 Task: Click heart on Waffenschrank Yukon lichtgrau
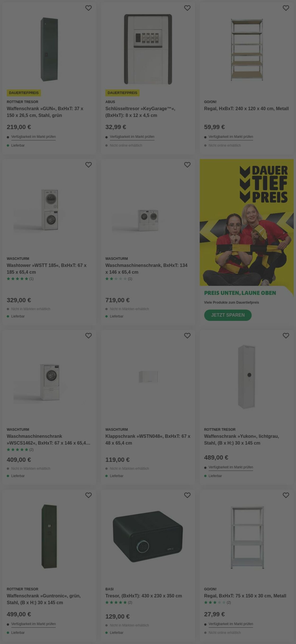coord(286,335)
